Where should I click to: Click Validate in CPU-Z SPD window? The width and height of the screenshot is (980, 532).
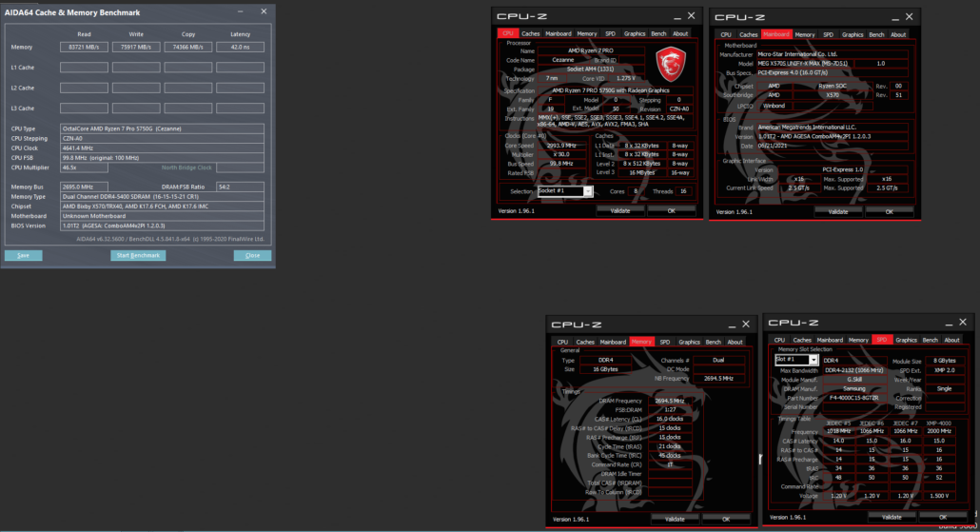coord(892,517)
